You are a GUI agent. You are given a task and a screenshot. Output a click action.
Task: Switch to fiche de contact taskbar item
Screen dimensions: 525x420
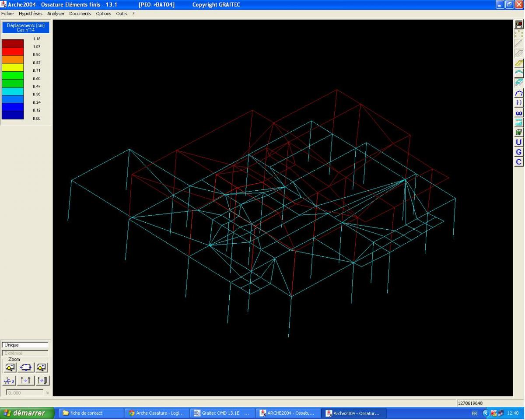tap(91, 413)
